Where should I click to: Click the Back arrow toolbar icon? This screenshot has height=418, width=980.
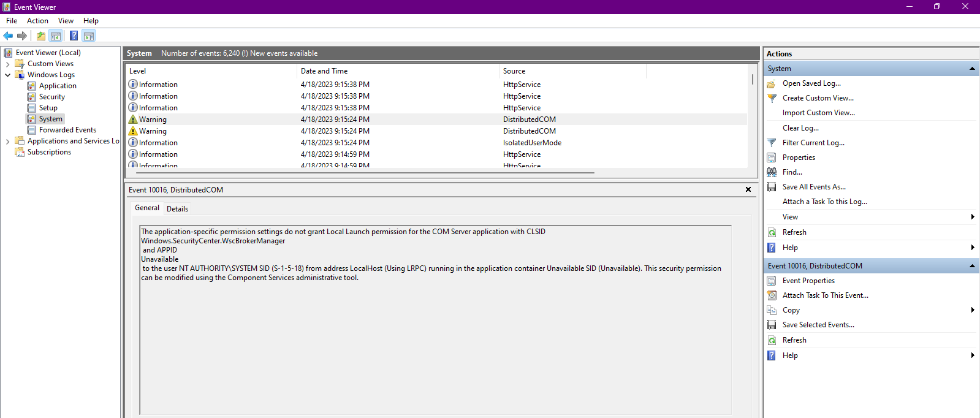pyautogui.click(x=8, y=36)
